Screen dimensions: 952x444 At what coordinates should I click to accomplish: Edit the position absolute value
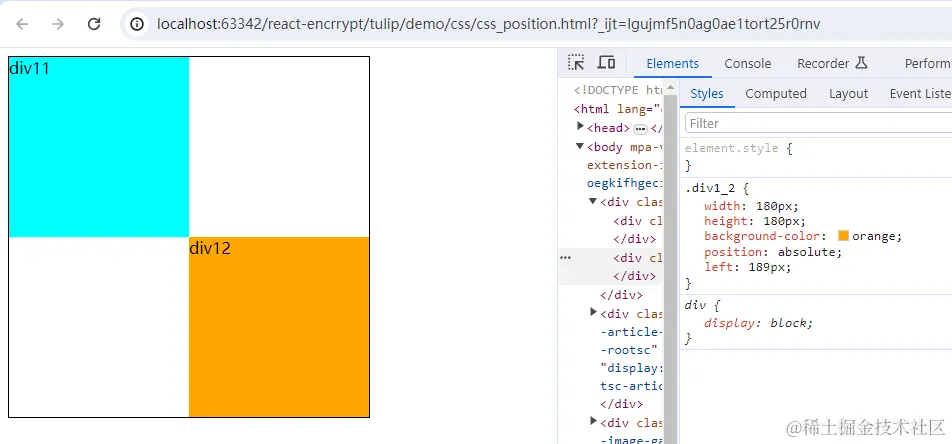point(808,251)
